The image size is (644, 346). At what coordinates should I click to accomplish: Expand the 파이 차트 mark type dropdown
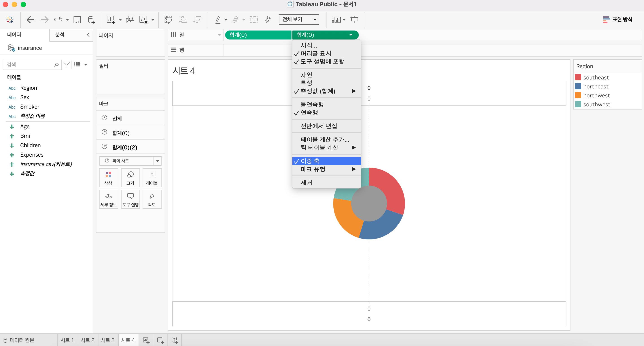click(x=157, y=161)
